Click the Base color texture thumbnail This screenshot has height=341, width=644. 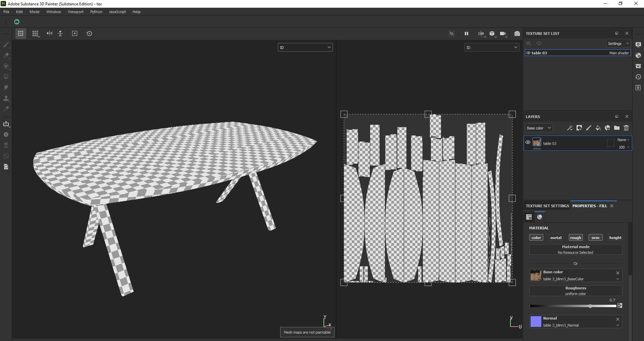(536, 275)
